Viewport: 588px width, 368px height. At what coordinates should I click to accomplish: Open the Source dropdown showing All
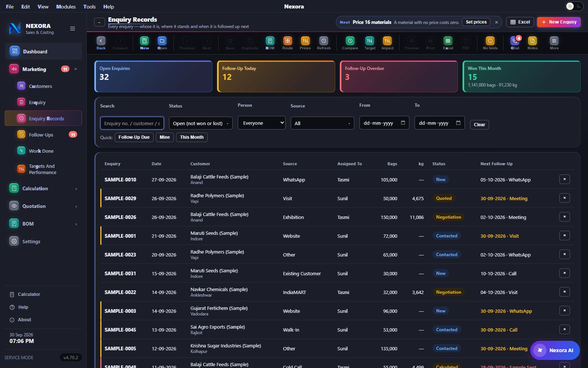(322, 123)
